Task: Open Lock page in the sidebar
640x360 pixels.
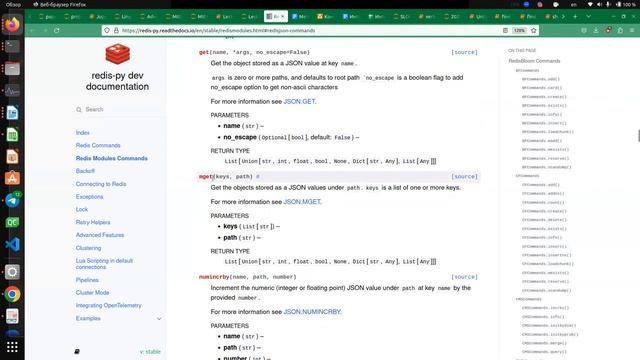Action: 82,209
